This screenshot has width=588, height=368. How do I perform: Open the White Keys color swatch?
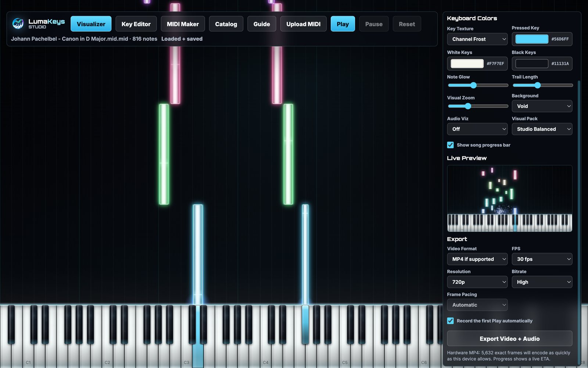click(467, 64)
